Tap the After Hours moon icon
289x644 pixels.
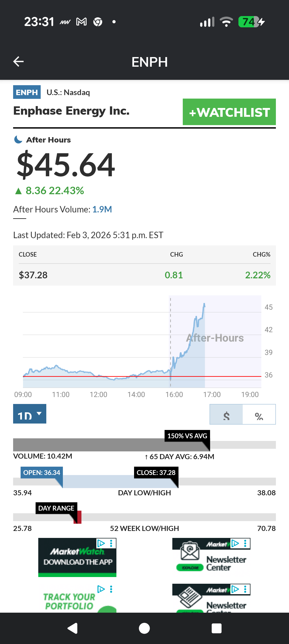(18, 140)
